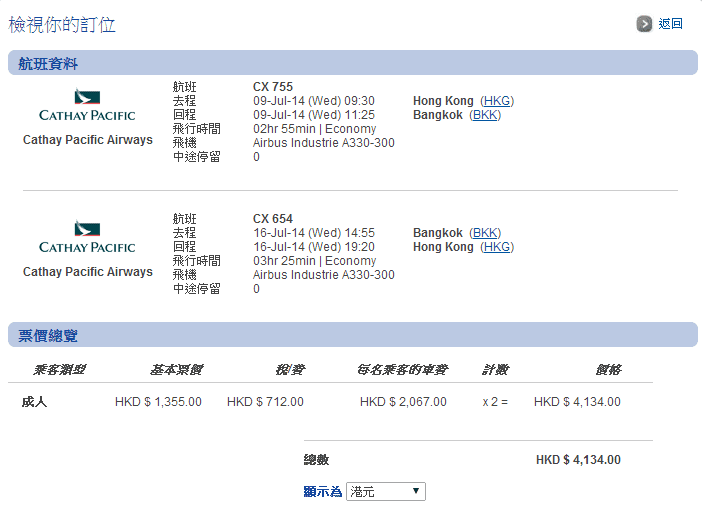The height and width of the screenshot is (507, 702).
Task: Click the Cathay Pacific logo beside CX 654
Action: [x=87, y=238]
